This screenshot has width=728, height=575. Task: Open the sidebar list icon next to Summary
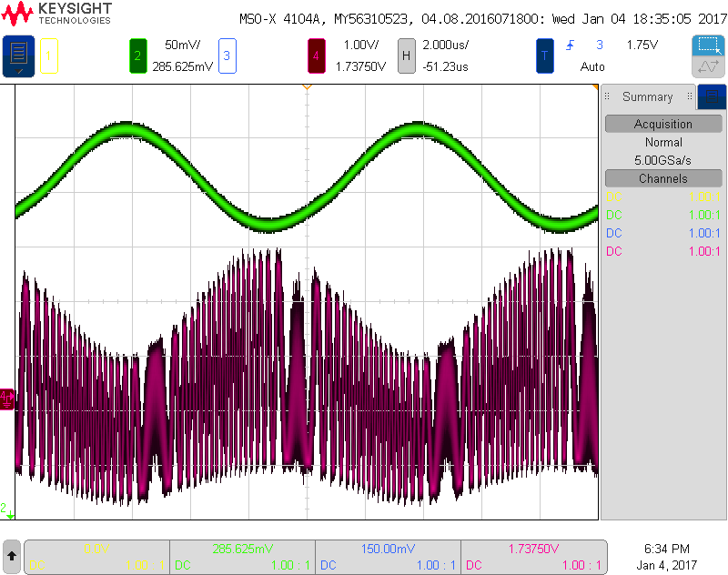712,96
